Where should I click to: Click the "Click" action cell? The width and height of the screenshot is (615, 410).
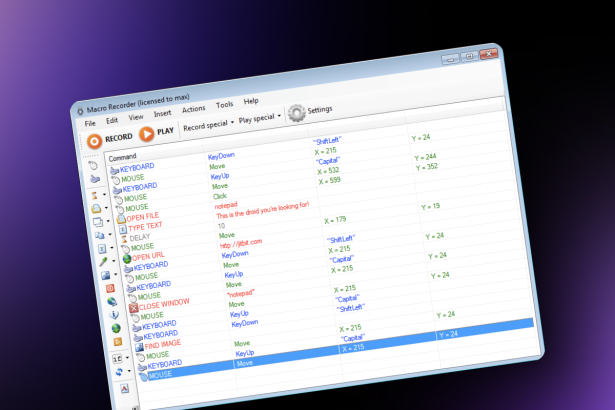point(220,196)
